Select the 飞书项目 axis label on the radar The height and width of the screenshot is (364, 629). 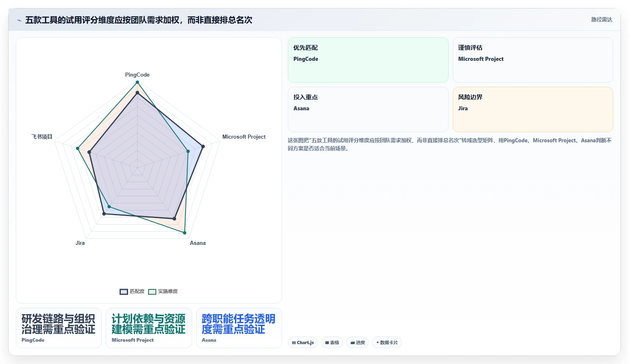point(42,137)
